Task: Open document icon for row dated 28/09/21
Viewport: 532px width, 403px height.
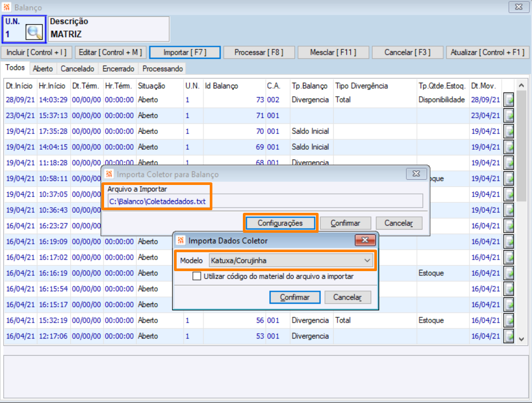Action: click(x=508, y=100)
